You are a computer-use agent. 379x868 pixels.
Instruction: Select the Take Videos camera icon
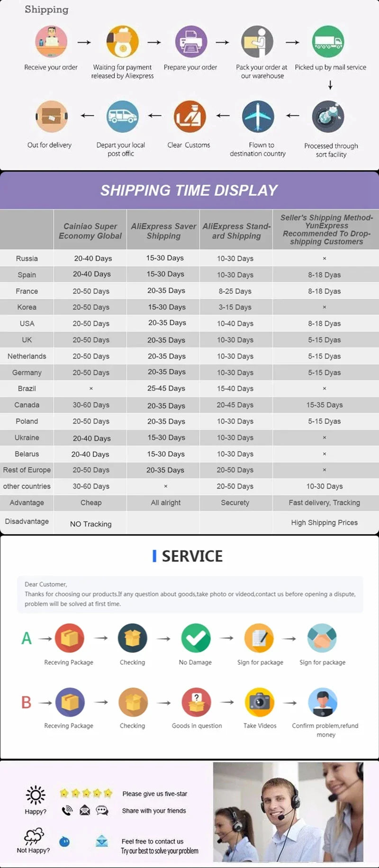coord(260,702)
